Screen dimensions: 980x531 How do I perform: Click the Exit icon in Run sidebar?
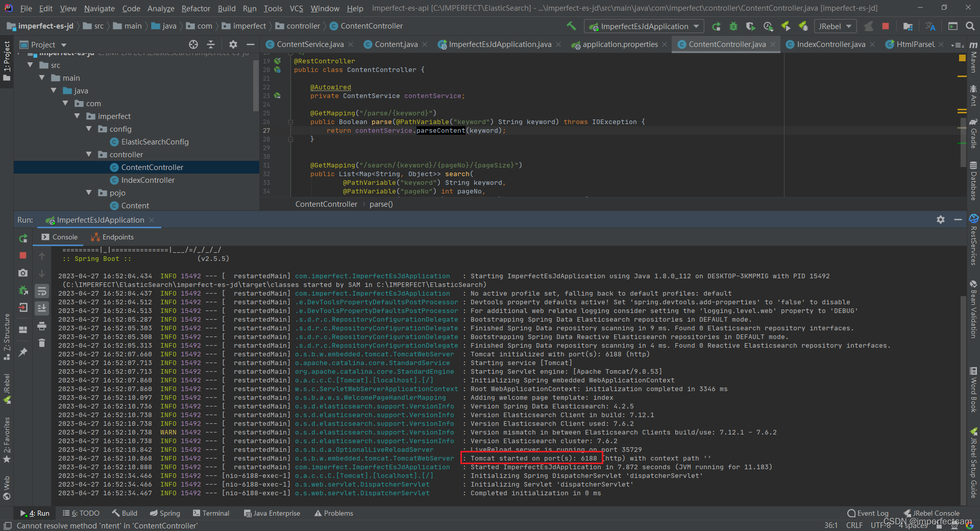pyautogui.click(x=23, y=307)
